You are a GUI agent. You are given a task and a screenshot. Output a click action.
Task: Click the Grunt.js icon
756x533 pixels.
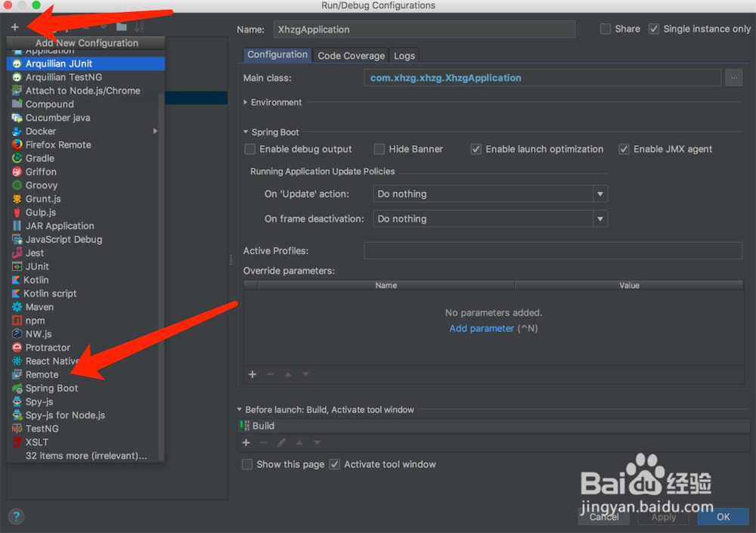17,199
